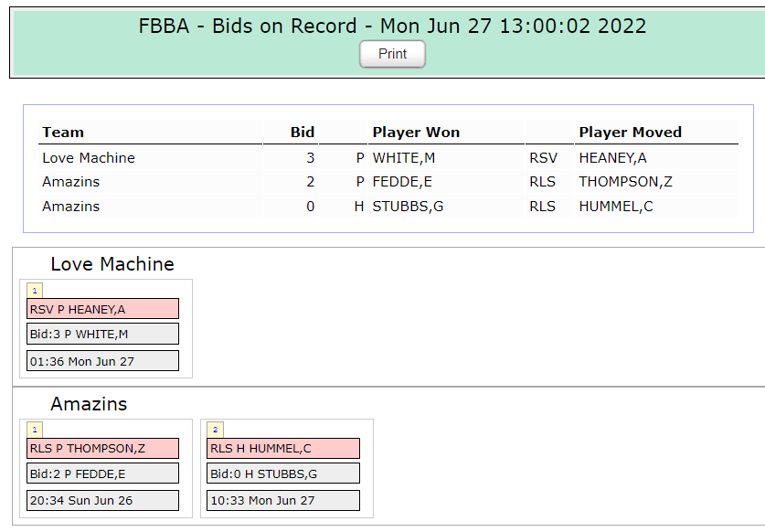Click the Bid:0 H STUBBS,G box
Image resolution: width=765 pixels, height=532 pixels.
pyautogui.click(x=282, y=473)
